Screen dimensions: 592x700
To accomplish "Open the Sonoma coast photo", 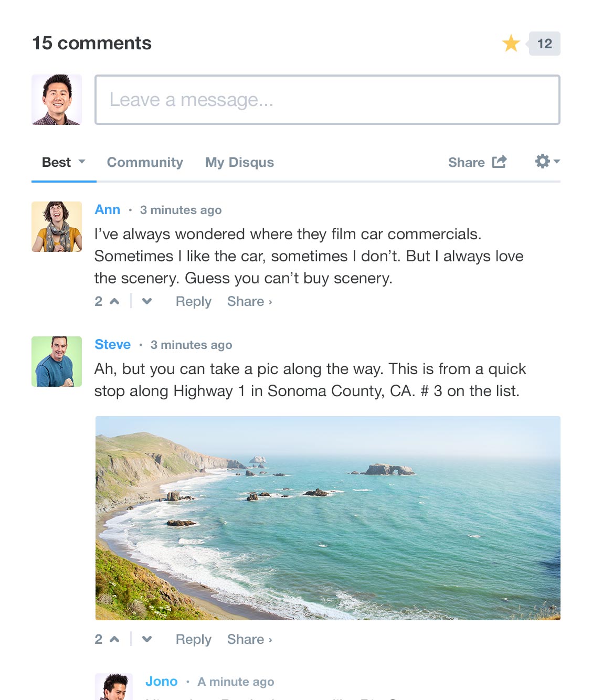I will point(327,518).
